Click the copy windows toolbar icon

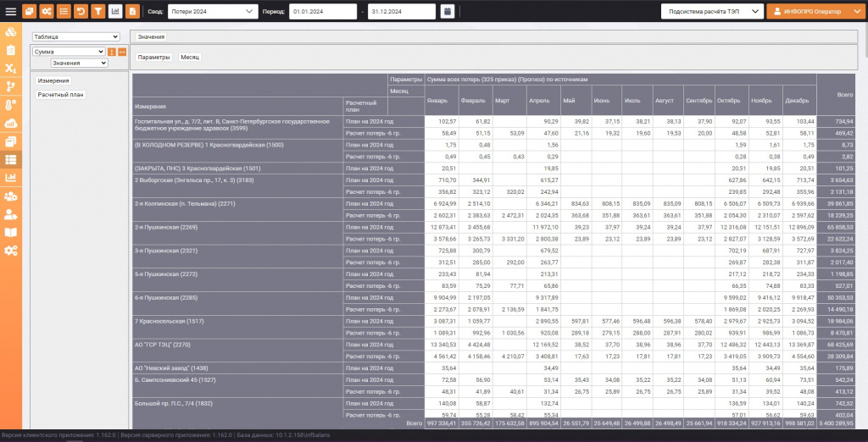(x=30, y=11)
